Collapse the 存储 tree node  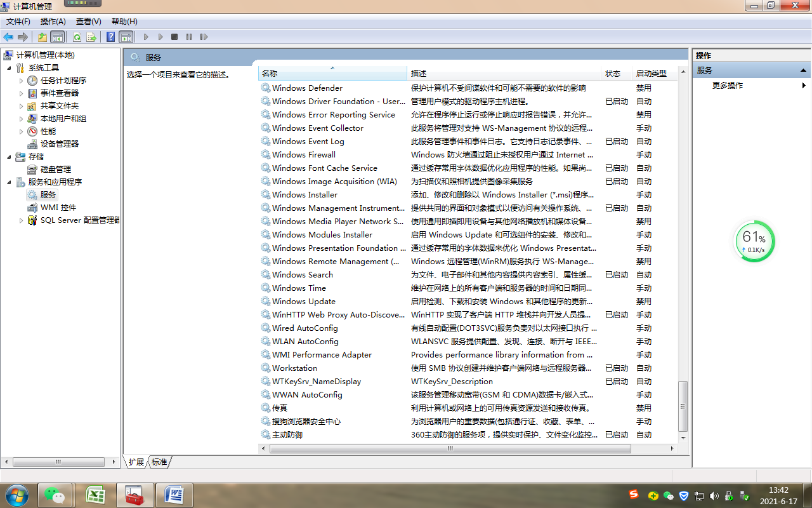tap(9, 157)
